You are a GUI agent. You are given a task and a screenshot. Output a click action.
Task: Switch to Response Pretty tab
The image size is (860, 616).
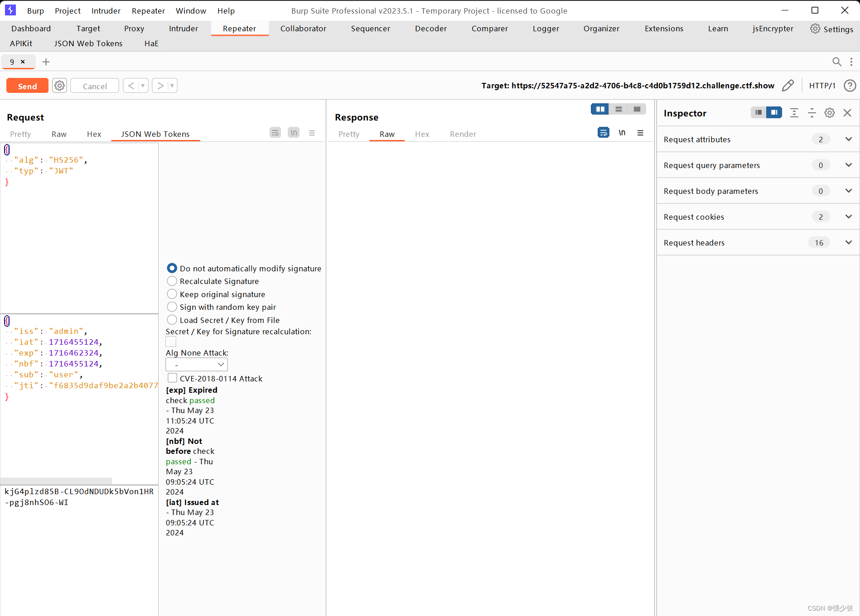pyautogui.click(x=349, y=134)
